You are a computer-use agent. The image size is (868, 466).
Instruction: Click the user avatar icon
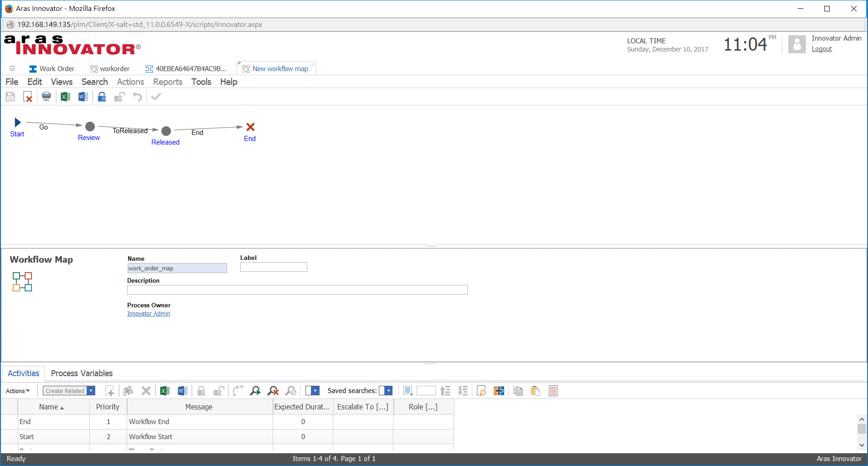[797, 44]
